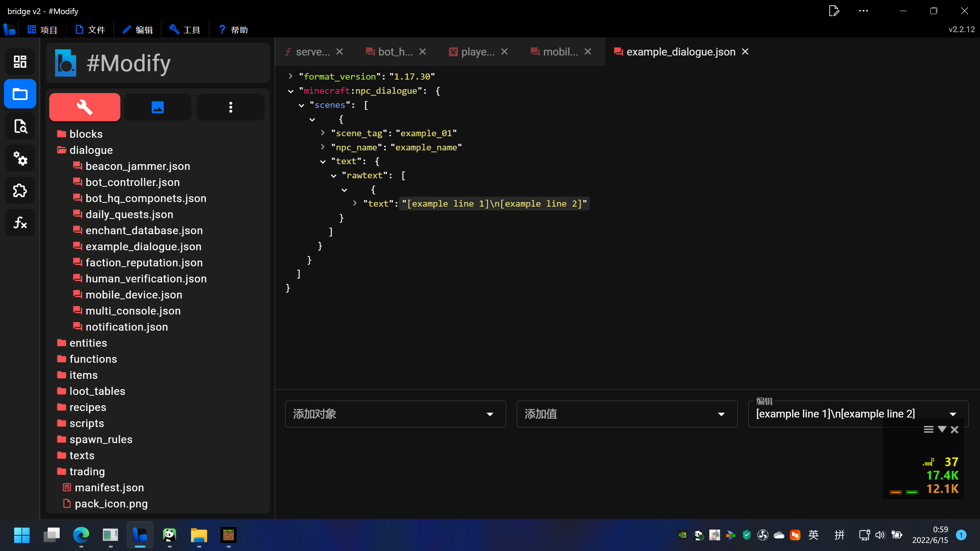Viewport: 980px width, 551px height.
Task: Open the extensions panel via puzzle icon
Action: 20,190
